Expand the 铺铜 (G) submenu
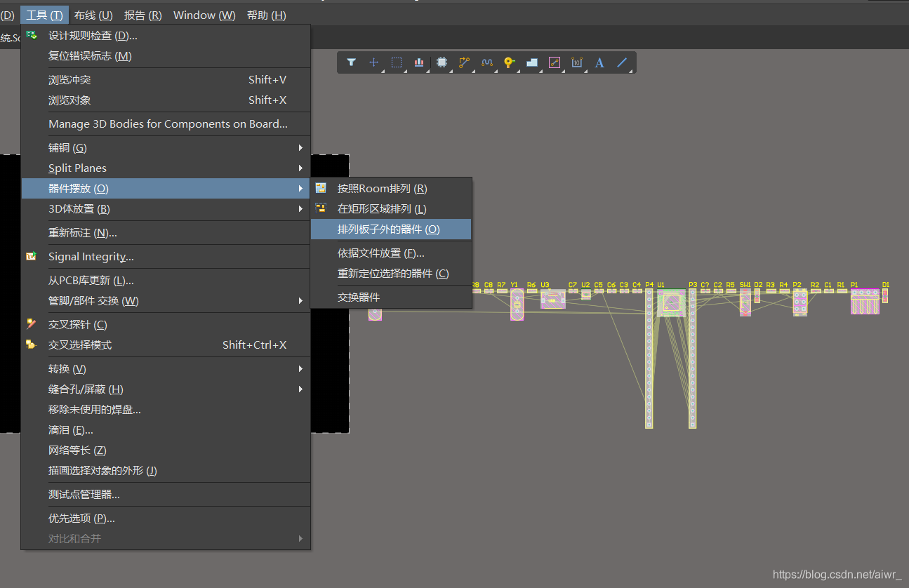Viewport: 909px width, 588px height. pos(166,147)
